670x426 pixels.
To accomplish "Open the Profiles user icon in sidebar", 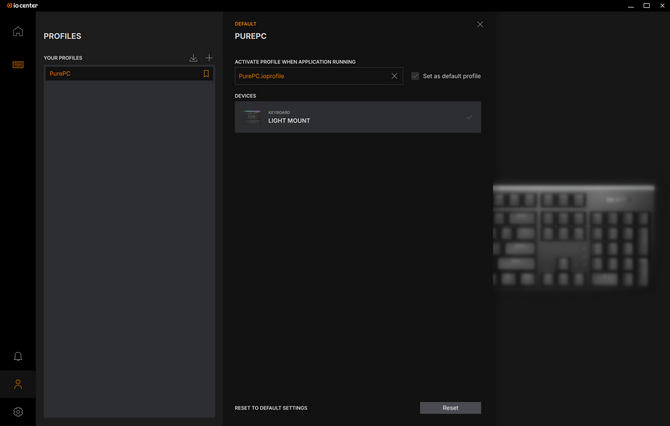I will pos(18,384).
